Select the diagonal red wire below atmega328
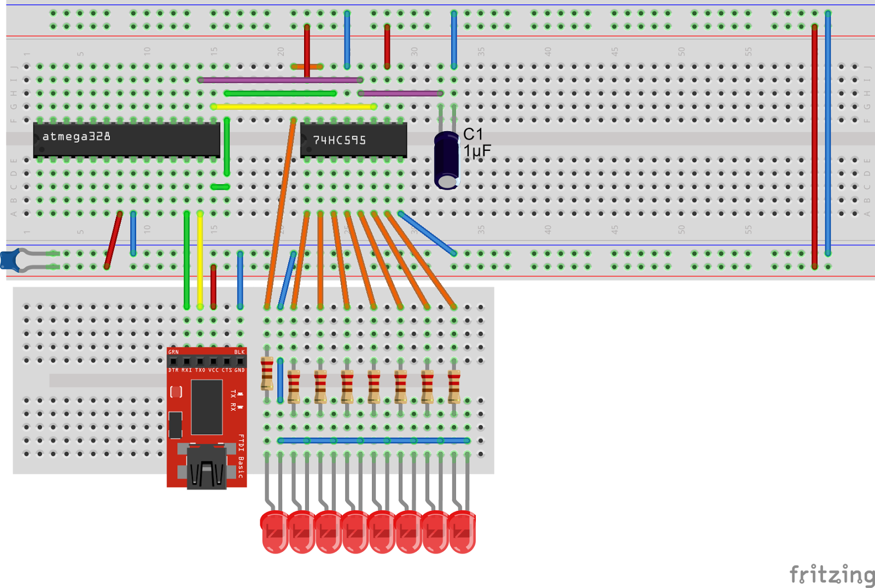Screen dimensions: 875x588 [x=113, y=240]
